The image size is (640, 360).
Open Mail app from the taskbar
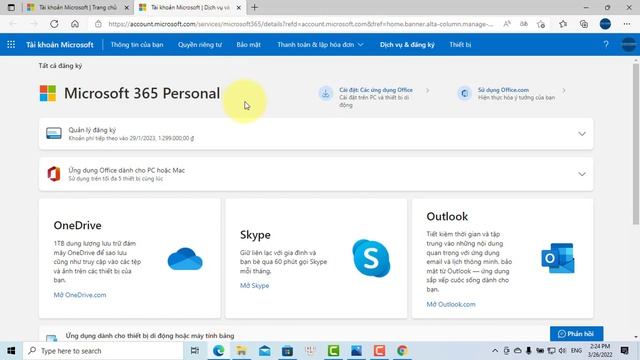pos(264,351)
